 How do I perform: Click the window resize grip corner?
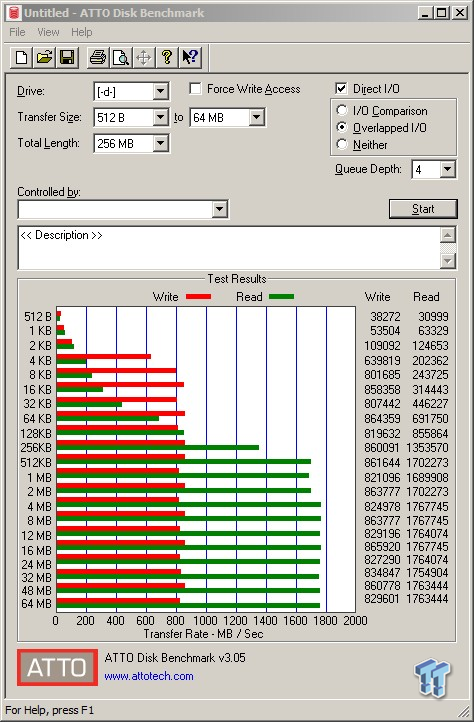(x=463, y=711)
